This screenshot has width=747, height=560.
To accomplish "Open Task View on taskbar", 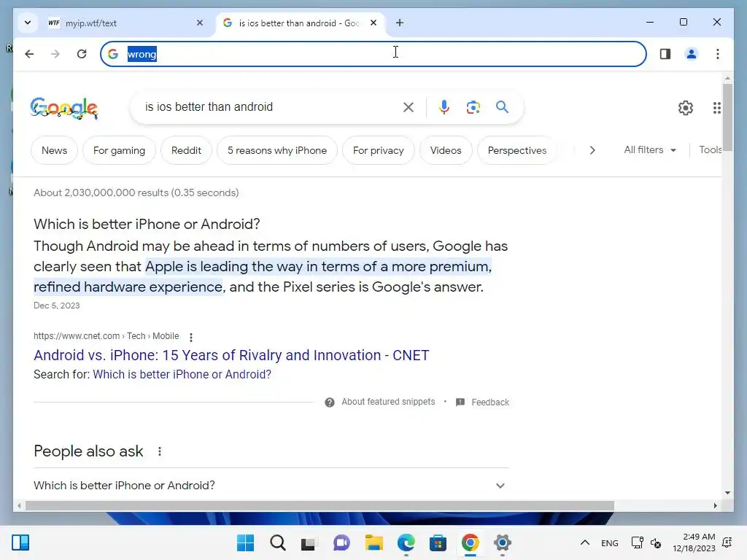I will pos(309,542).
